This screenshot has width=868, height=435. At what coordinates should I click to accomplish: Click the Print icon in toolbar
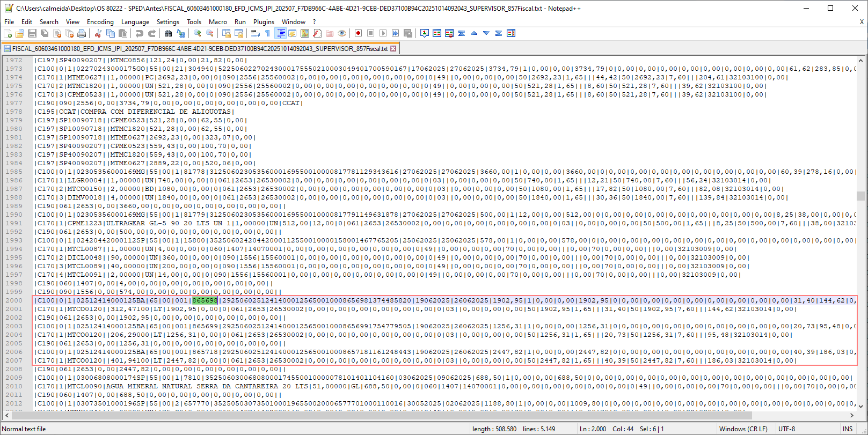click(82, 33)
